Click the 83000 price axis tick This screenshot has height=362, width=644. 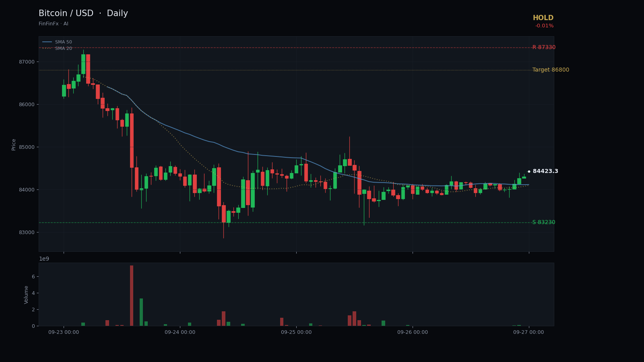(27, 232)
